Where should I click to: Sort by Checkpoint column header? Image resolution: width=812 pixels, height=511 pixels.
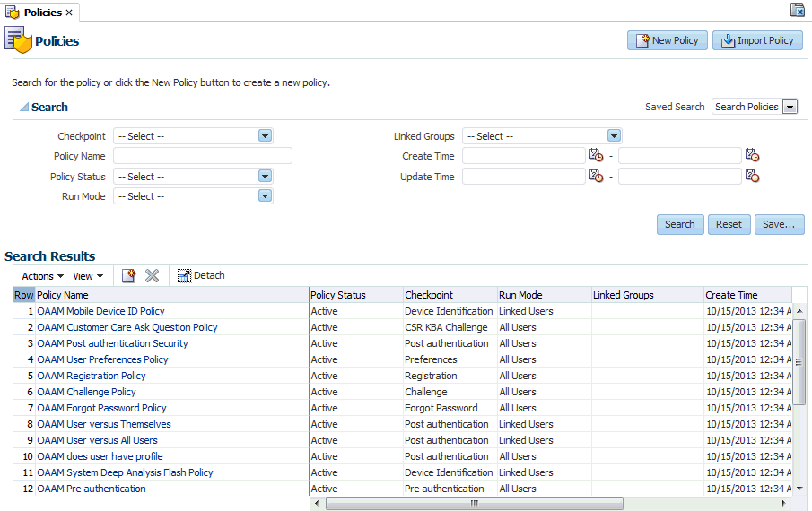click(x=450, y=295)
